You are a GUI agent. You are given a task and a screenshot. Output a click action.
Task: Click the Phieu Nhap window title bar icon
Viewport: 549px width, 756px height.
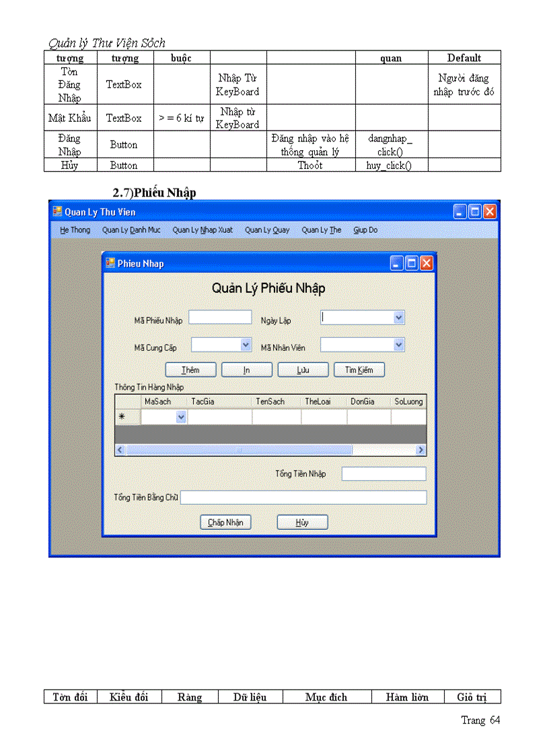[111, 263]
